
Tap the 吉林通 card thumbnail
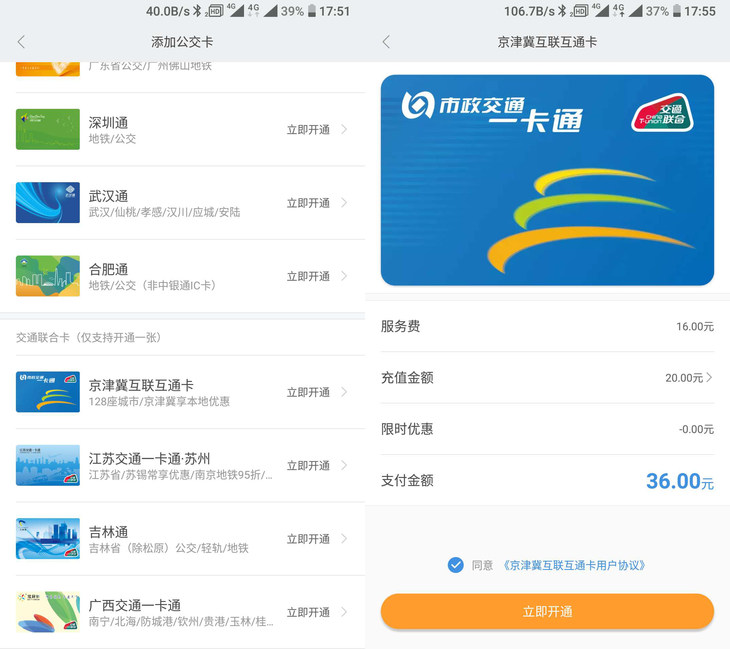48,539
